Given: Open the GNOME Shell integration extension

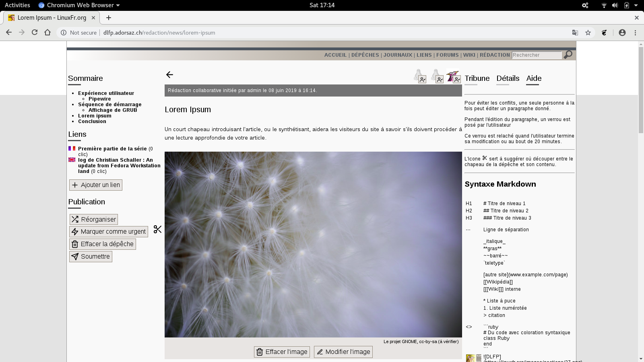Looking at the screenshot, I should point(604,33).
